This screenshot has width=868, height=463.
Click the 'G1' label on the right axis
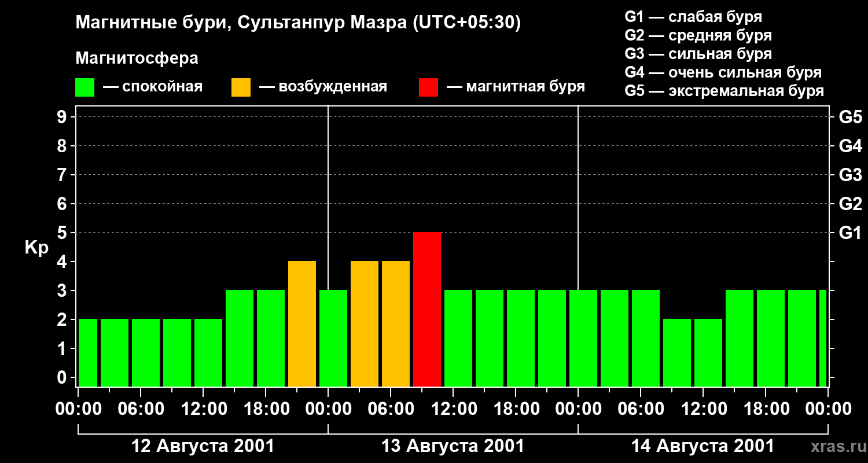point(850,233)
